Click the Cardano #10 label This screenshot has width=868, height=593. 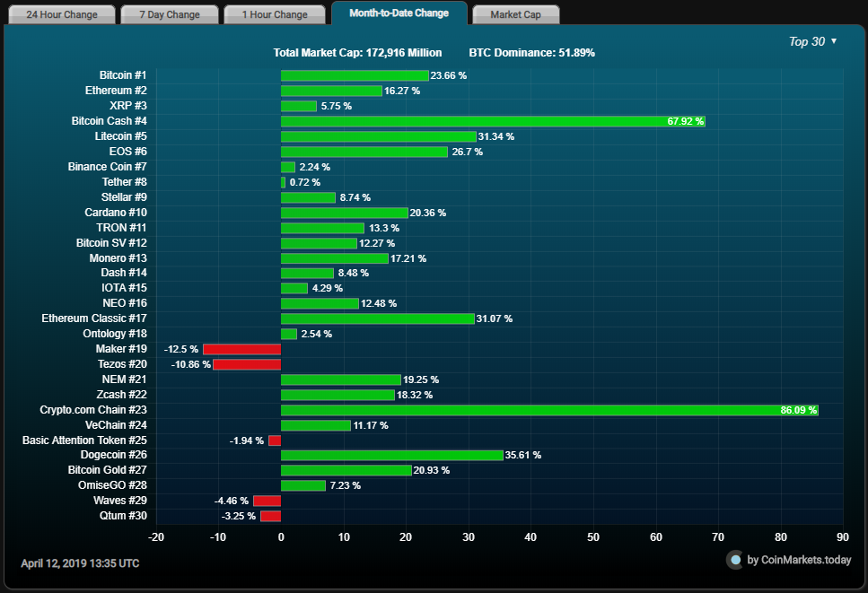point(116,213)
